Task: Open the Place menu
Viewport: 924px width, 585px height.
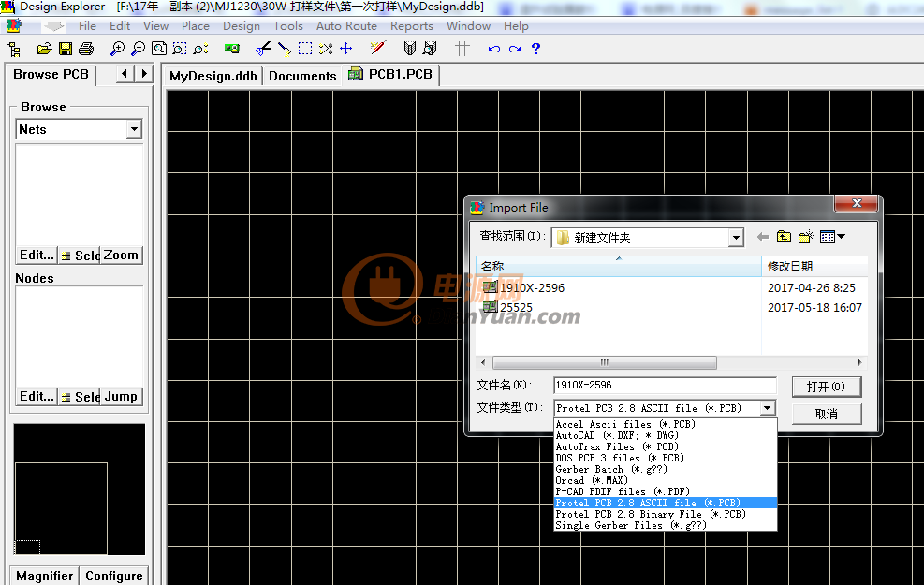Action: (195, 26)
